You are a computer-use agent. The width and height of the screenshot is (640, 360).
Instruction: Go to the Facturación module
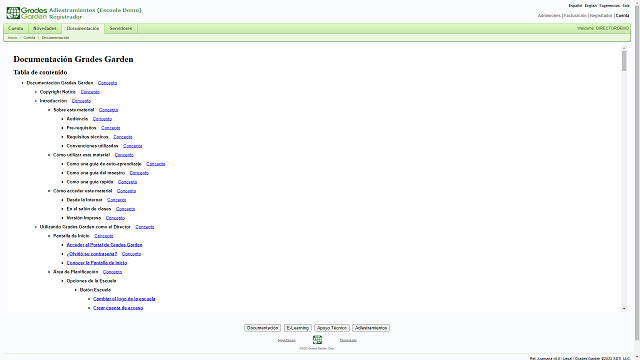pyautogui.click(x=575, y=16)
